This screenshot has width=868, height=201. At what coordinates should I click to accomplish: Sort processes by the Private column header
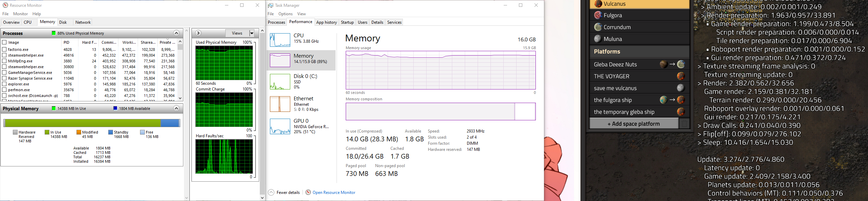click(167, 42)
